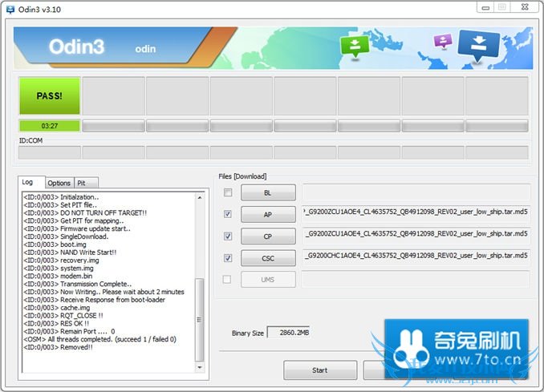The image size is (544, 392).
Task: Minimize the Odin3 window
Action: pos(485,7)
